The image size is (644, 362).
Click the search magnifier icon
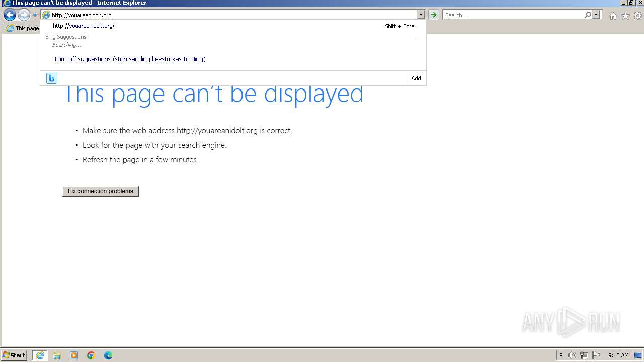(x=588, y=15)
